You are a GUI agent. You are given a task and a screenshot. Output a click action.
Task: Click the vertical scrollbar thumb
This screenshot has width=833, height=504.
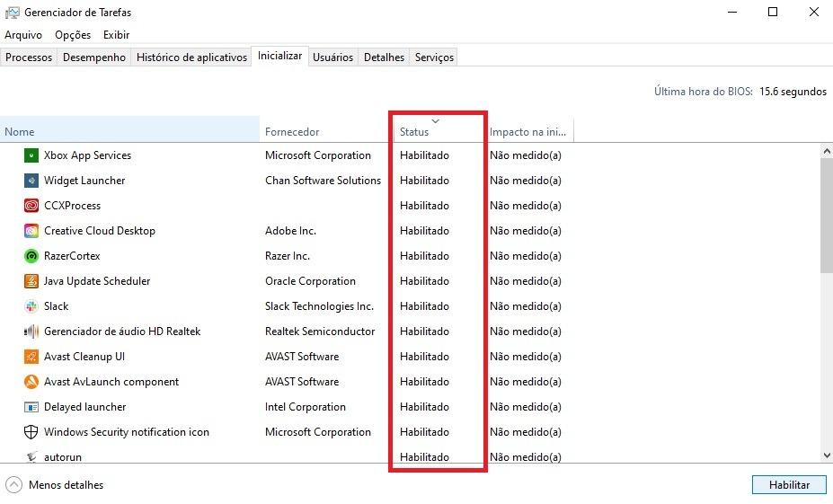coord(827,215)
